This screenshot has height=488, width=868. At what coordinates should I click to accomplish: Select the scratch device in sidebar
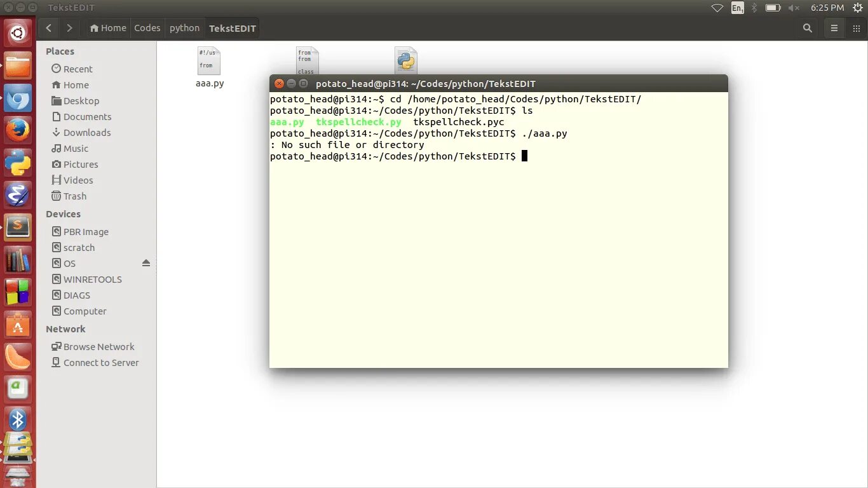[x=72, y=248]
